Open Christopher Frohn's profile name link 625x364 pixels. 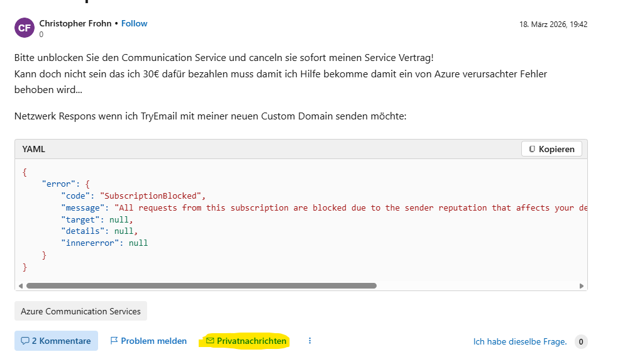75,23
